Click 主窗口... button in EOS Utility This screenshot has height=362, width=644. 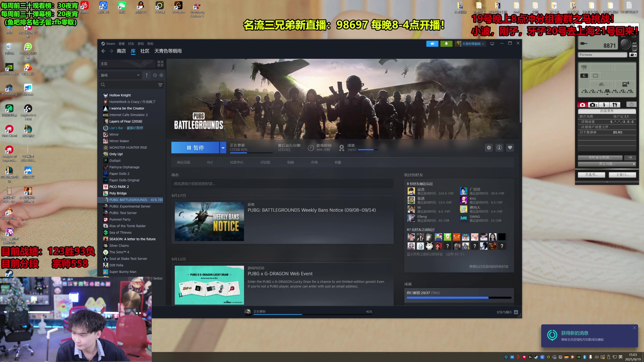pos(622,175)
